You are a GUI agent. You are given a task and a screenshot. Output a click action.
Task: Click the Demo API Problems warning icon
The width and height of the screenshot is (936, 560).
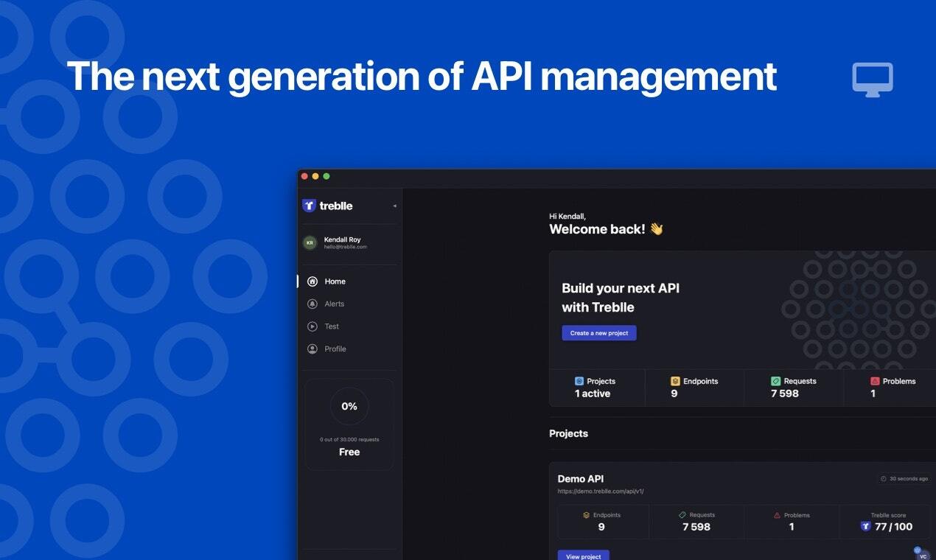tap(777, 515)
